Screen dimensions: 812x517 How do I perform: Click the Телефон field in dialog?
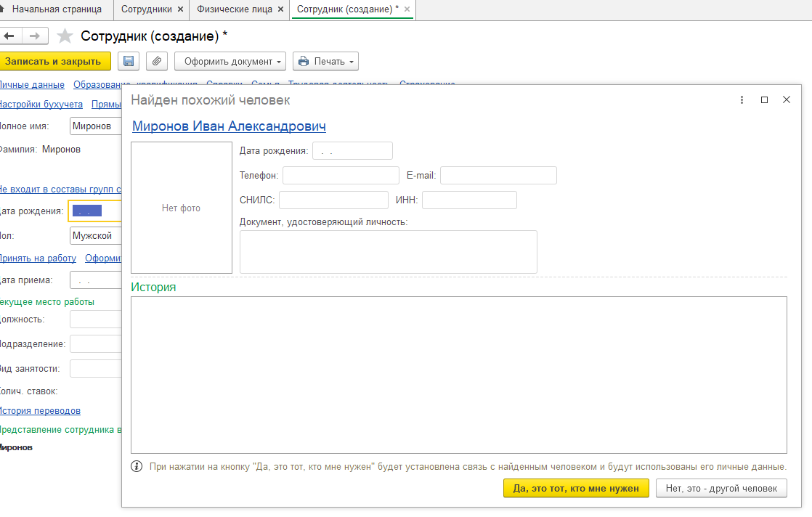click(341, 176)
